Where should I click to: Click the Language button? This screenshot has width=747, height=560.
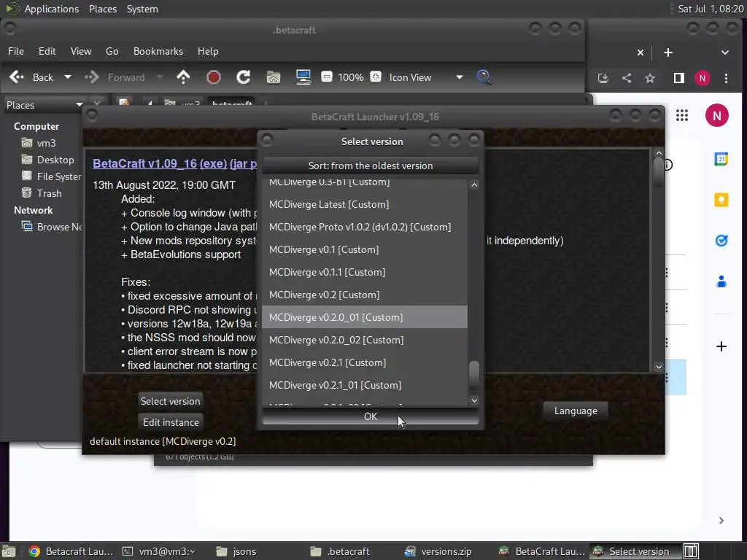[x=576, y=411]
